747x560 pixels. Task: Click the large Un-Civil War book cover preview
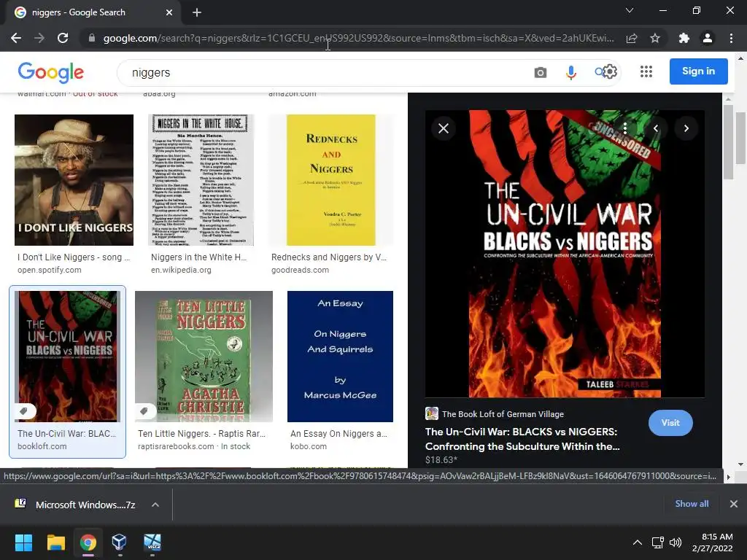coord(565,254)
